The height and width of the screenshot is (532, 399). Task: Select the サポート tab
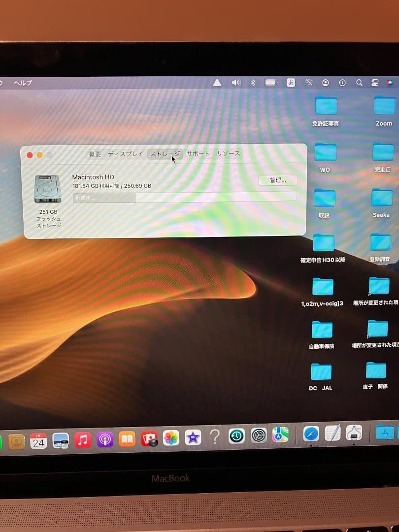[x=198, y=153]
